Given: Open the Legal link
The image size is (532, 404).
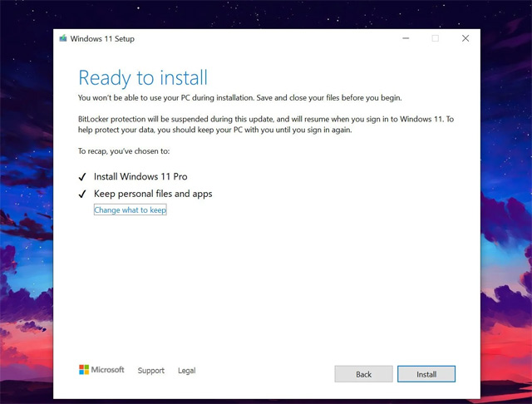Looking at the screenshot, I should coord(186,371).
